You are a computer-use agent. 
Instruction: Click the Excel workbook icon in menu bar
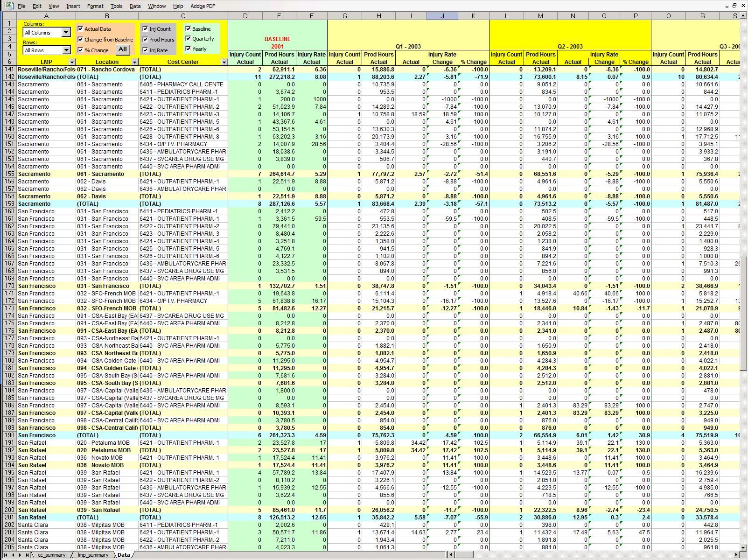tap(9, 6)
